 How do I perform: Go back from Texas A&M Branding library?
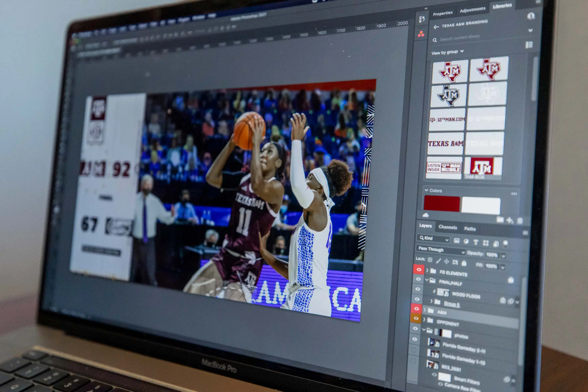coord(436,27)
